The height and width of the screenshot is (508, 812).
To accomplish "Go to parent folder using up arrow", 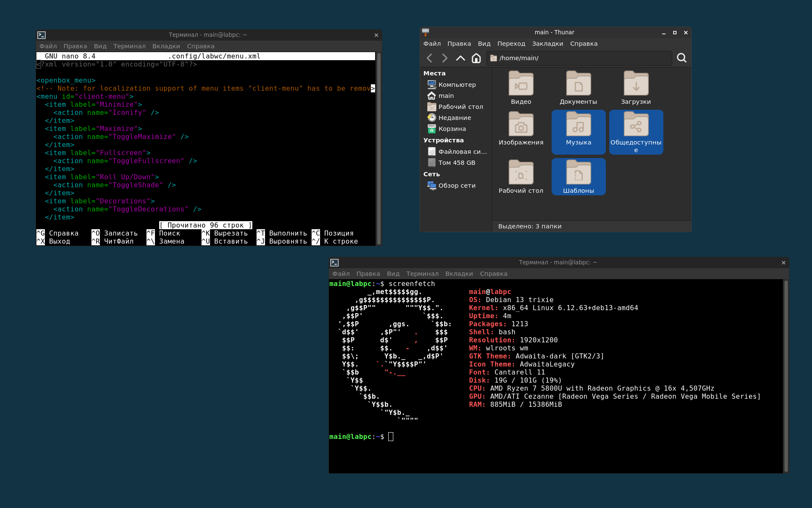I will click(460, 58).
